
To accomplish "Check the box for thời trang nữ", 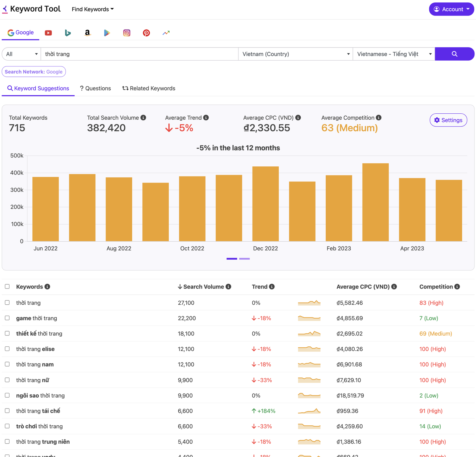I will click(x=7, y=380).
